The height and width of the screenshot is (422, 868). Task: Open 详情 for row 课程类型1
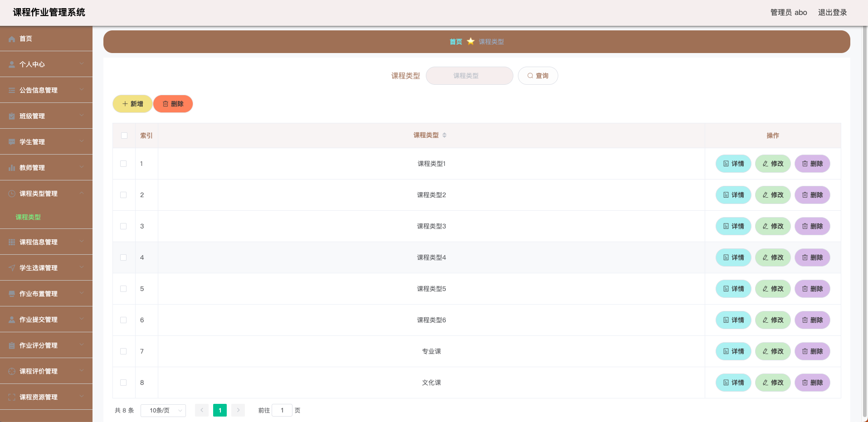click(x=733, y=164)
